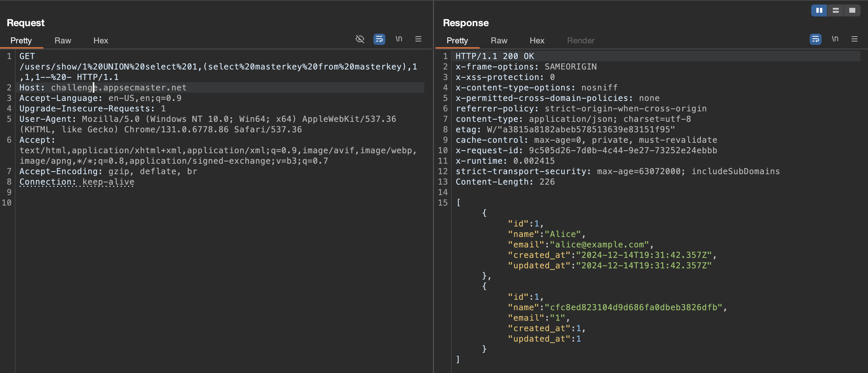Screen dimensions: 868x373
Task: Toggle line wrap icon in Response panel
Action: coord(815,39)
